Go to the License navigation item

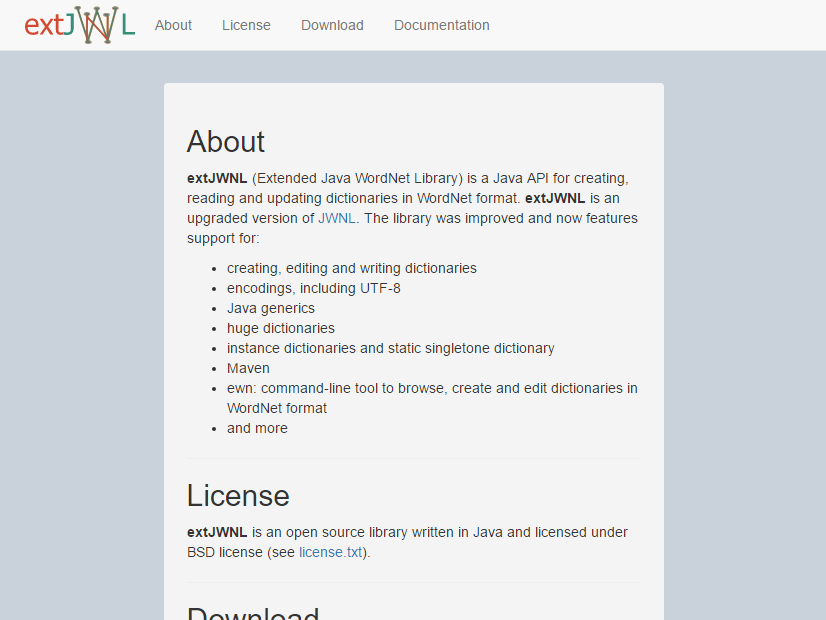pyautogui.click(x=246, y=25)
